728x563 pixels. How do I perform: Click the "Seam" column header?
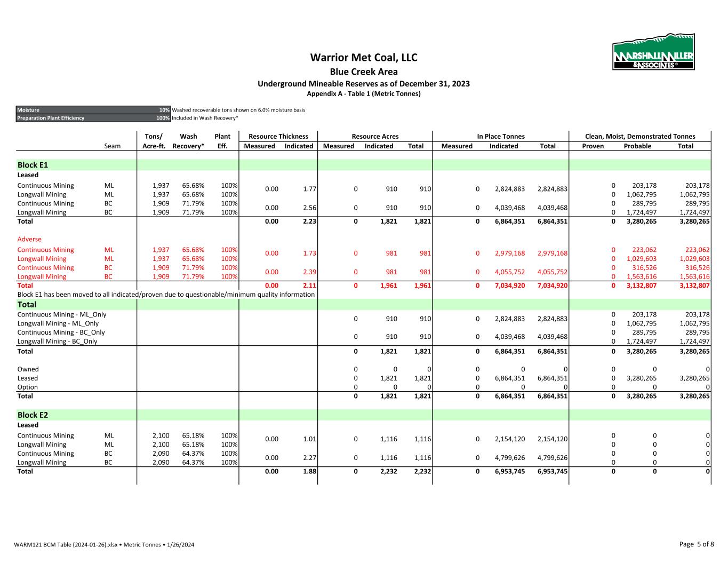112,146
